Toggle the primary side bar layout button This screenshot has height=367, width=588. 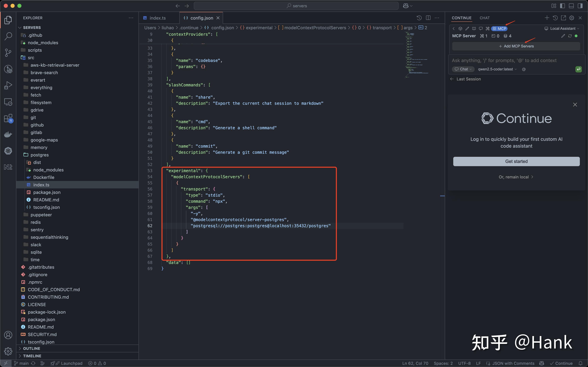pos(562,6)
